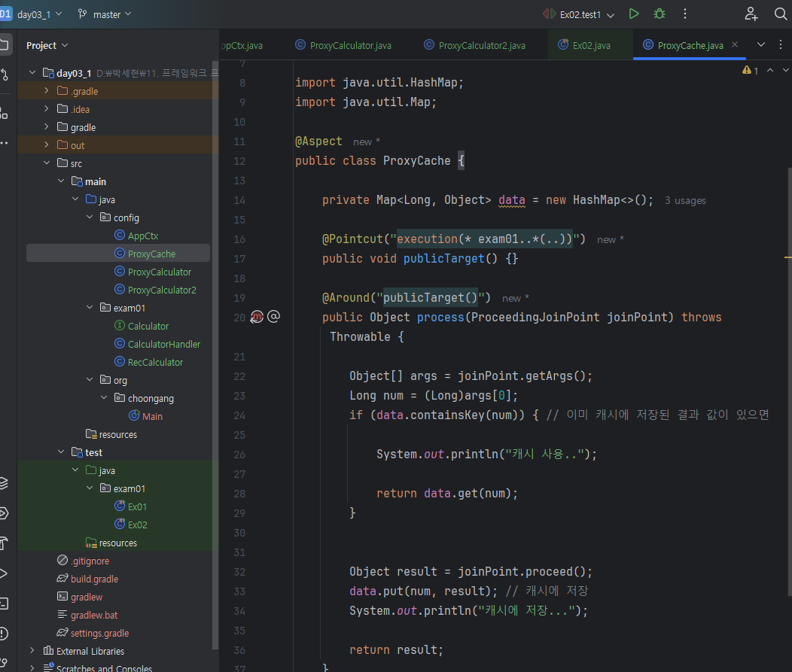Screen dimensions: 792x672
Task: Click the @ navigate-to-advised-methods gutter icon
Action: point(273,317)
